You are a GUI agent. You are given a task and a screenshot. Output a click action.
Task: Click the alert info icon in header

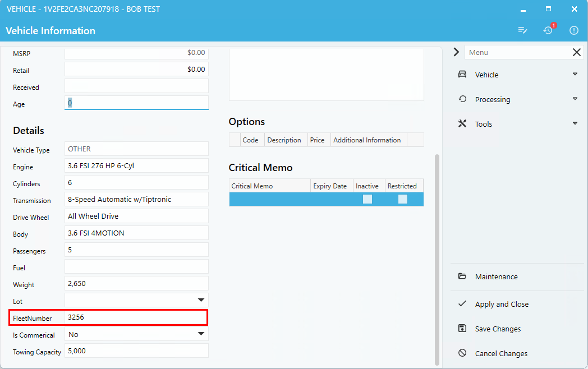(573, 30)
